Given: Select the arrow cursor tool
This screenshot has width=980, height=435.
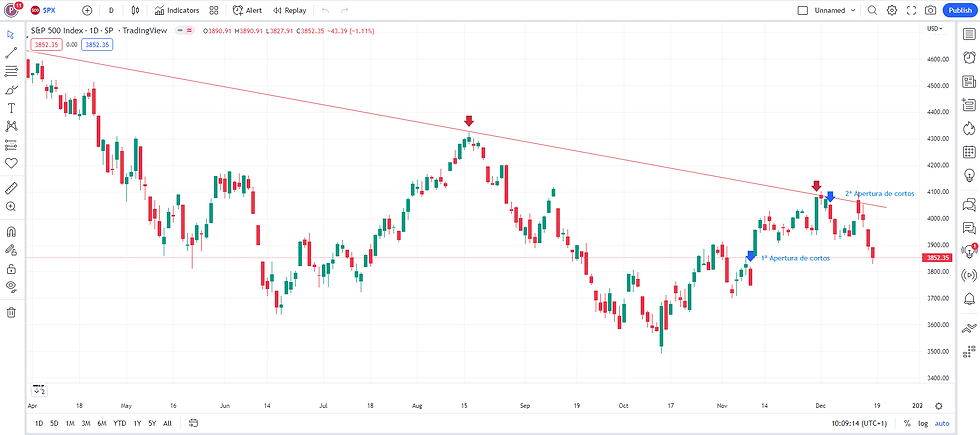Looking at the screenshot, I should 11,34.
